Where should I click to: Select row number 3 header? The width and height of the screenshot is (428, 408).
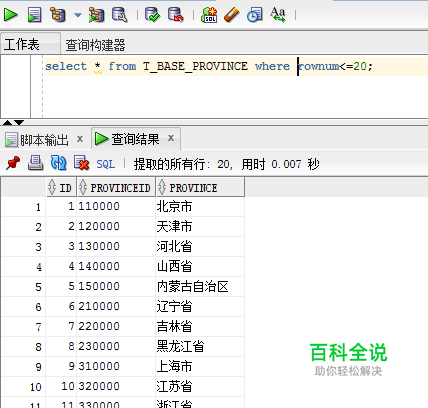[x=23, y=247]
